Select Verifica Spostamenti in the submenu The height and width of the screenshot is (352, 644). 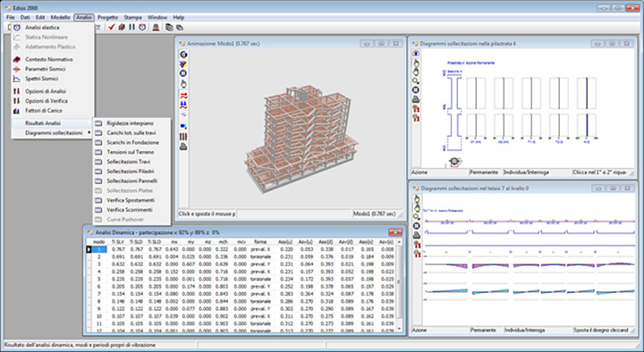(131, 200)
